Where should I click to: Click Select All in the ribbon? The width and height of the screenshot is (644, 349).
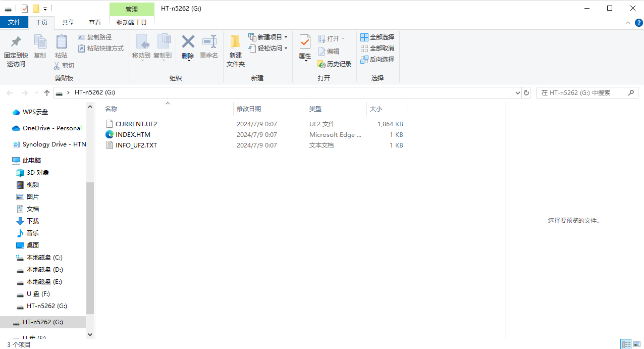point(377,37)
